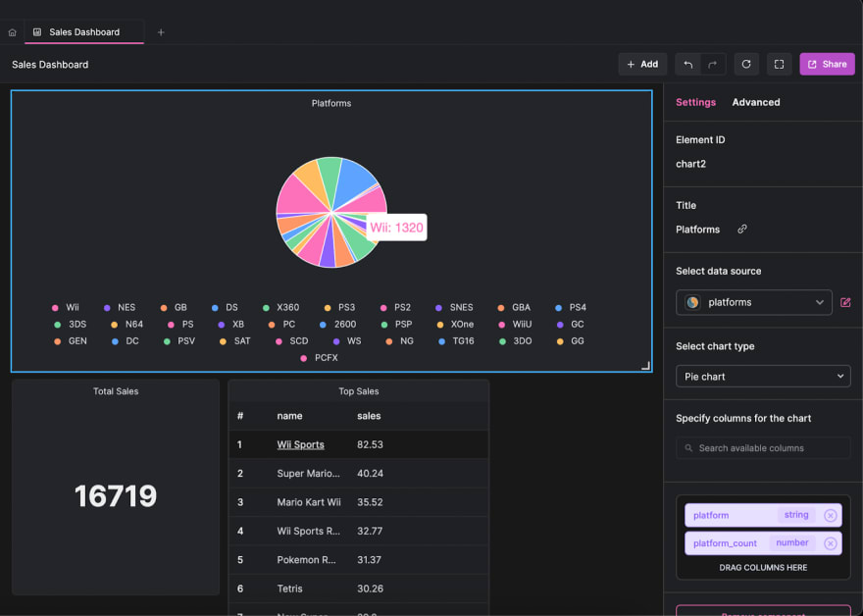Switch to the Sales Dashboard tab
Screen dimensions: 863x616
click(x=83, y=32)
